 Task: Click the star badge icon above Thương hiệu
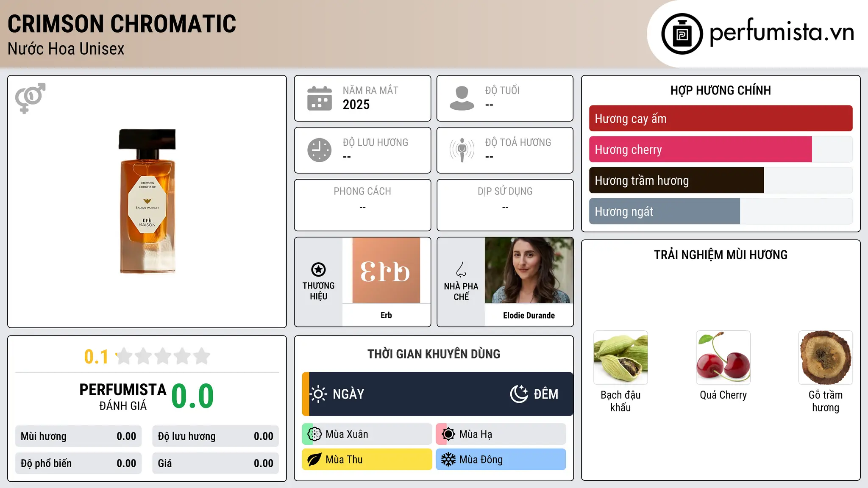pyautogui.click(x=318, y=269)
